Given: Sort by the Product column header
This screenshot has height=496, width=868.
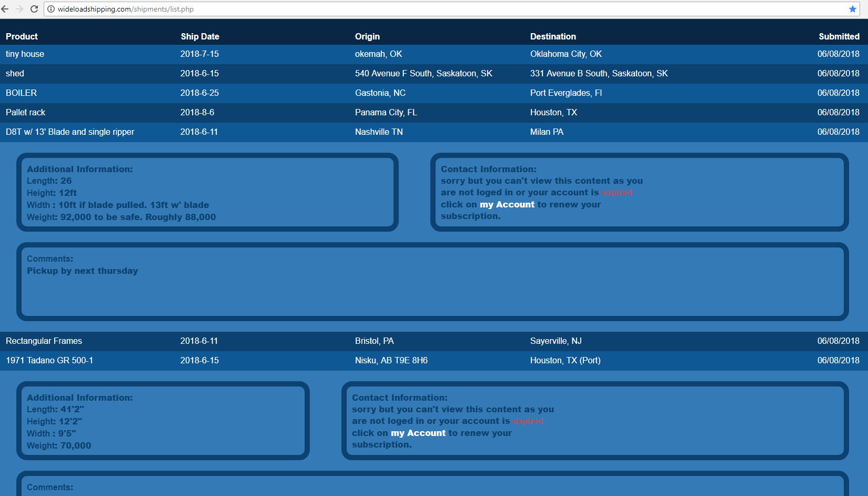Looking at the screenshot, I should (22, 36).
